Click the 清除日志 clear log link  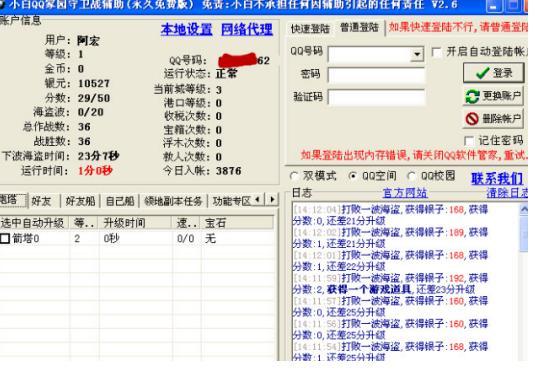click(507, 193)
